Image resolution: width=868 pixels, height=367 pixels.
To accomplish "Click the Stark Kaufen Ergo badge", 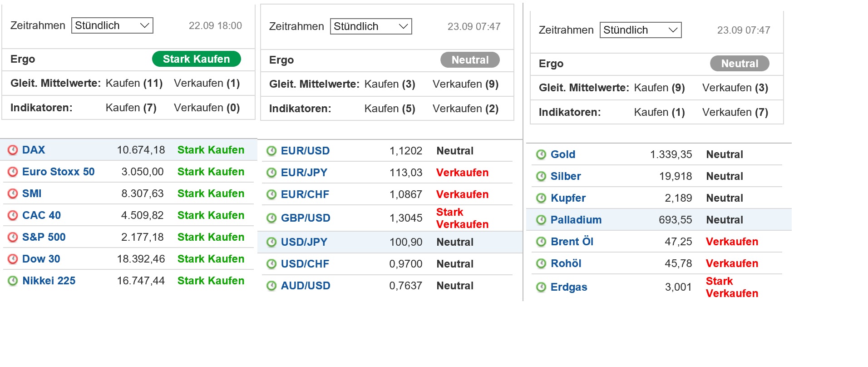I will [x=196, y=59].
